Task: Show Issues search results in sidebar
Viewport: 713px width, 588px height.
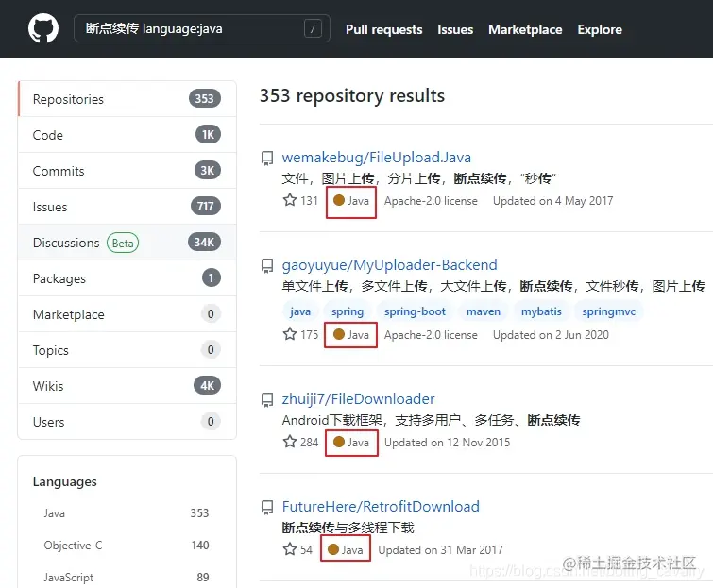Action: pyautogui.click(x=127, y=207)
